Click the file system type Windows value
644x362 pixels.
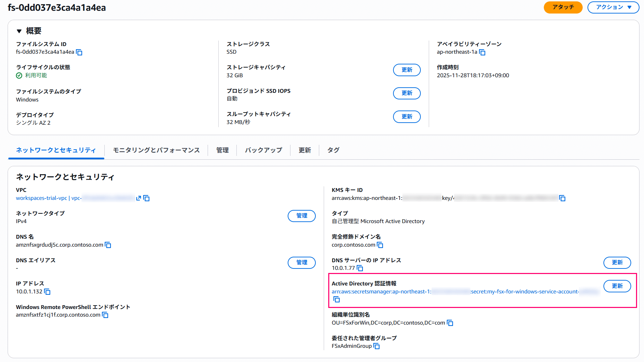click(27, 99)
